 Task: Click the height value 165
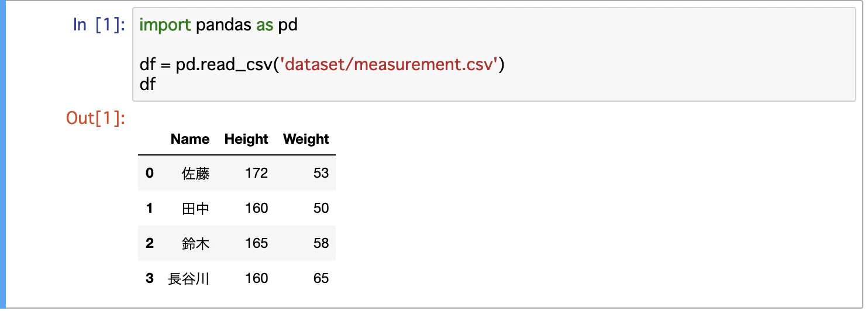tap(257, 243)
